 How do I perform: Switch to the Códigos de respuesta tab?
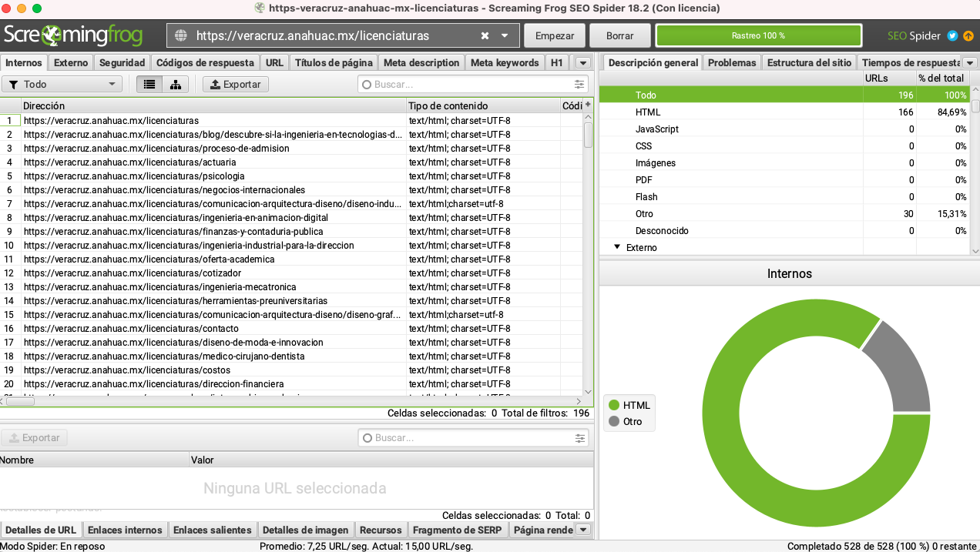tap(204, 63)
